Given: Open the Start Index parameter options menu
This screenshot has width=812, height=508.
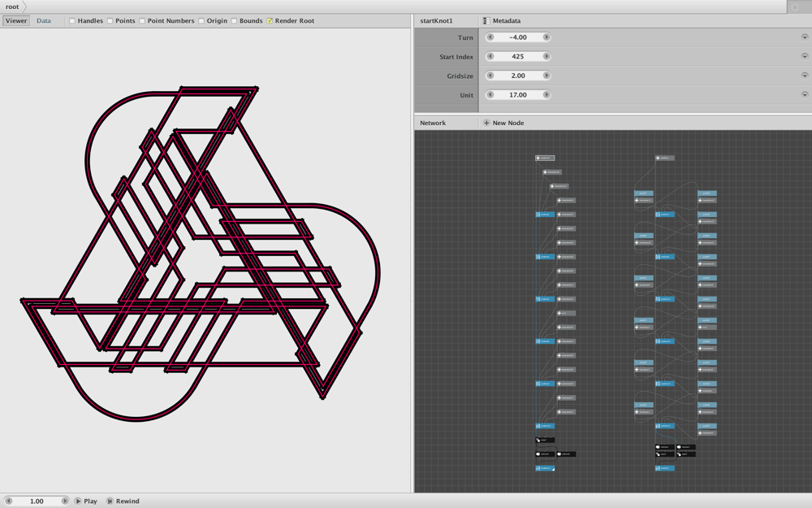Looking at the screenshot, I should coord(804,57).
